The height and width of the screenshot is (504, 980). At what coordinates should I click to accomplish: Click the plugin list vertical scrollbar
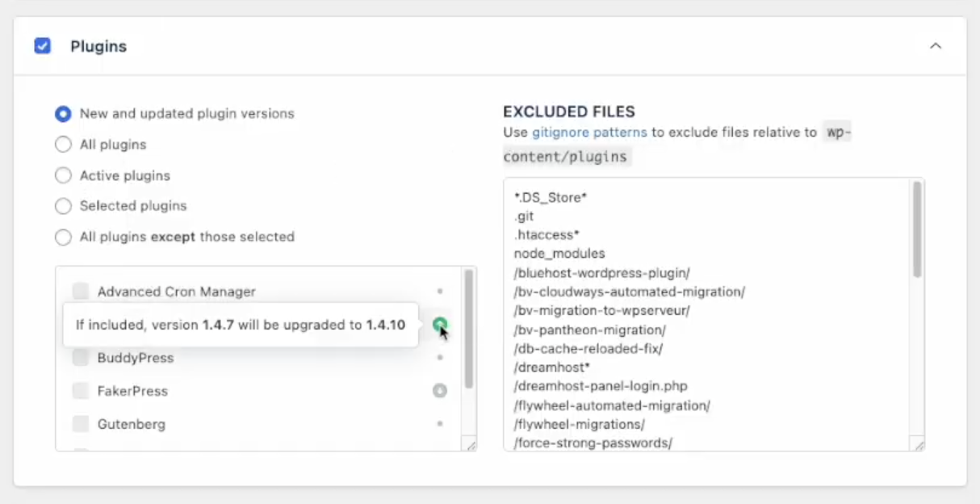(468, 331)
